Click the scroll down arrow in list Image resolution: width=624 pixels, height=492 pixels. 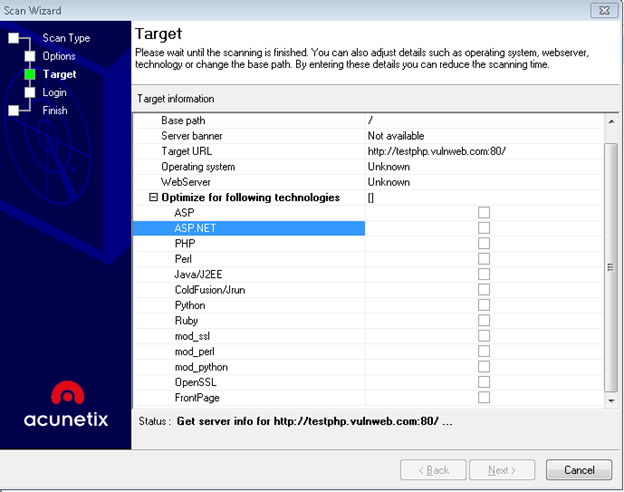coord(611,399)
